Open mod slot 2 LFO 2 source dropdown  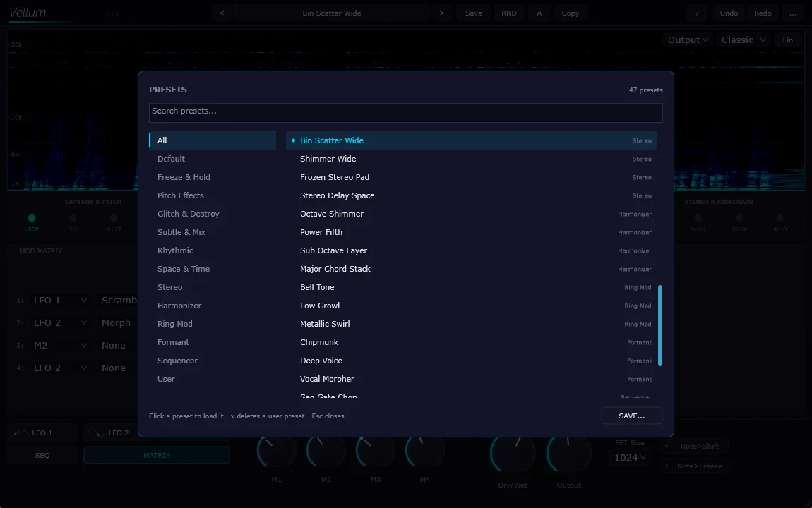pos(59,323)
